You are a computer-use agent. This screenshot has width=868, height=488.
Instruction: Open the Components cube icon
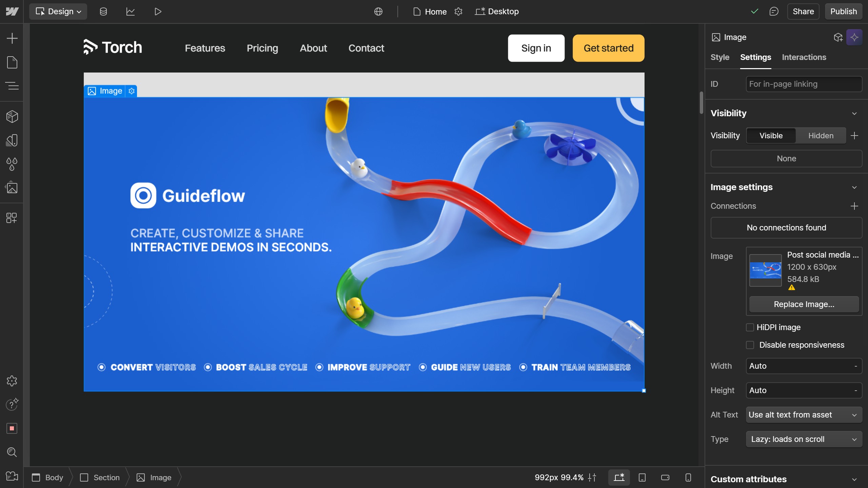point(12,117)
